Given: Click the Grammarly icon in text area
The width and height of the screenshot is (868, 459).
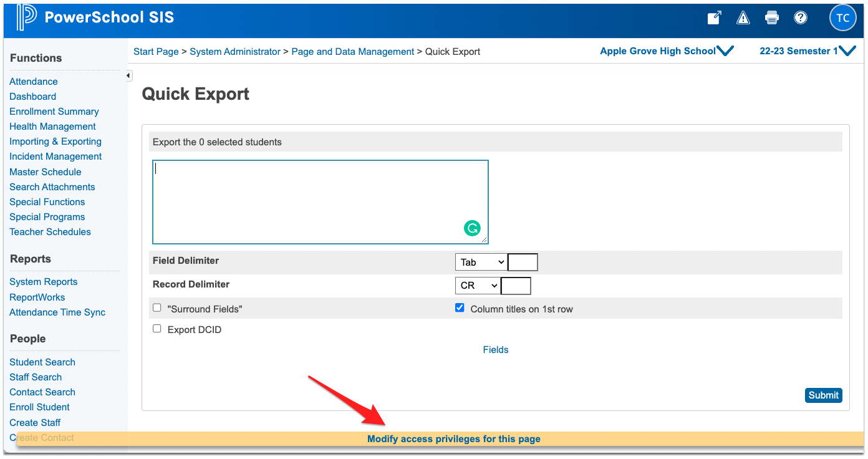Looking at the screenshot, I should click(472, 228).
